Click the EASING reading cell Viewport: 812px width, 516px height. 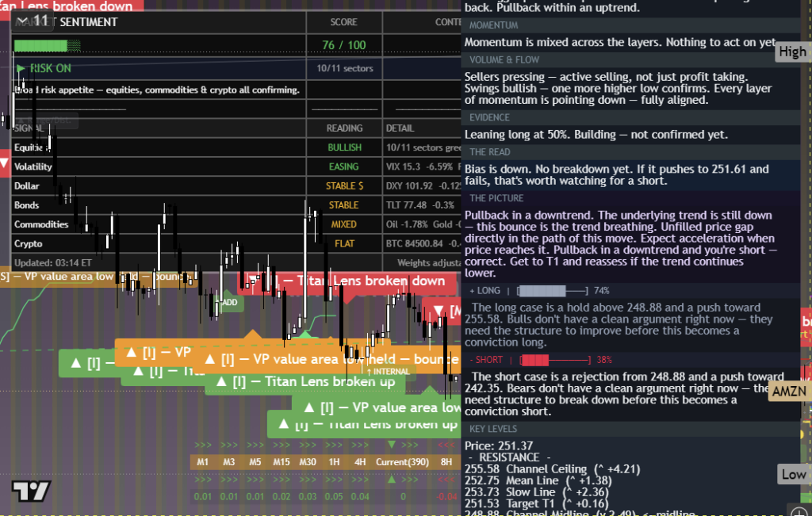(344, 166)
